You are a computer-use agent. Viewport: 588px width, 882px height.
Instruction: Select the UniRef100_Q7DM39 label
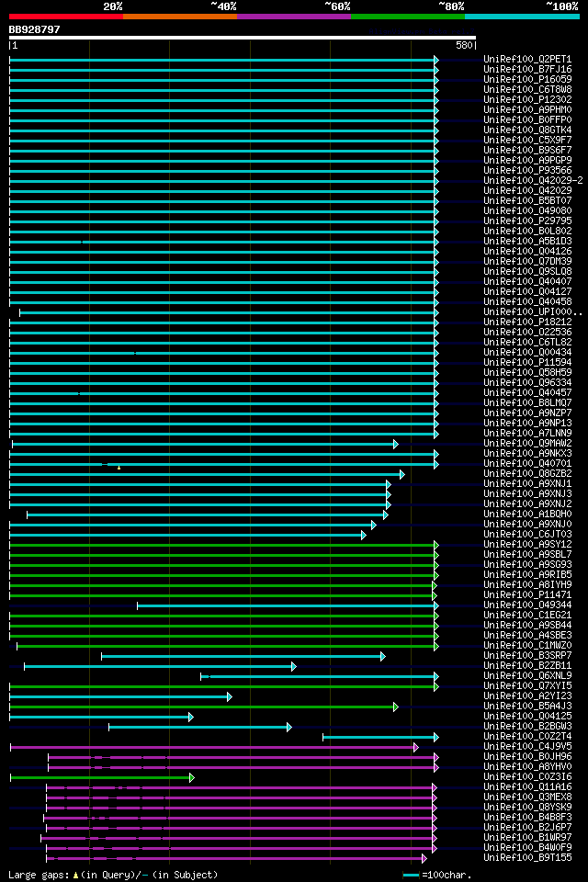[x=527, y=262]
